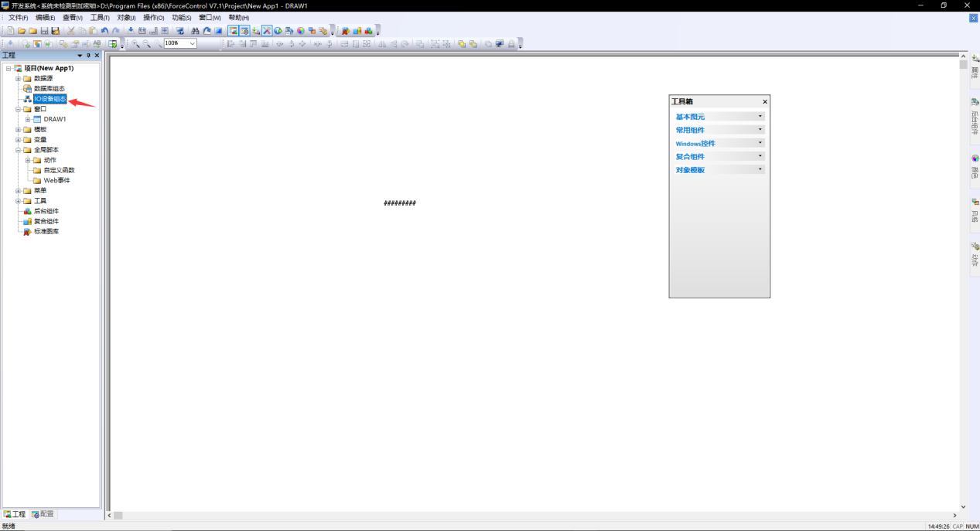Select 自定义函数 in project tree
This screenshot has width=980, height=531.
click(60, 170)
